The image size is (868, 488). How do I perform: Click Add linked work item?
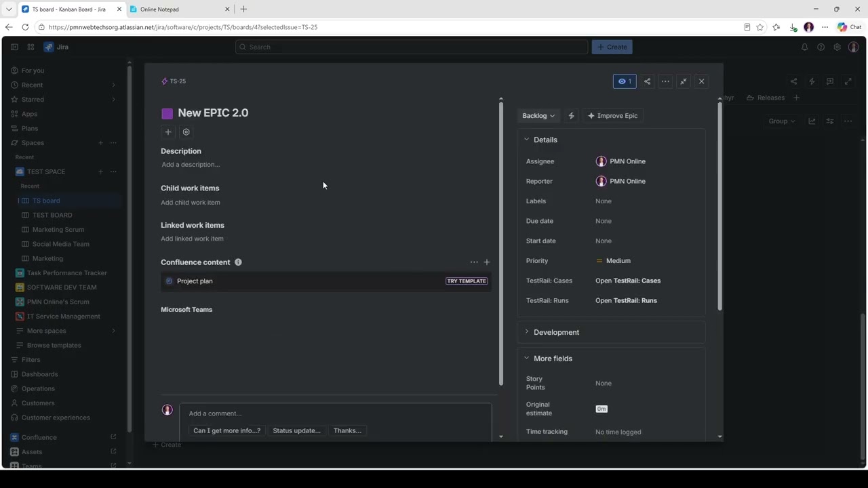point(192,239)
